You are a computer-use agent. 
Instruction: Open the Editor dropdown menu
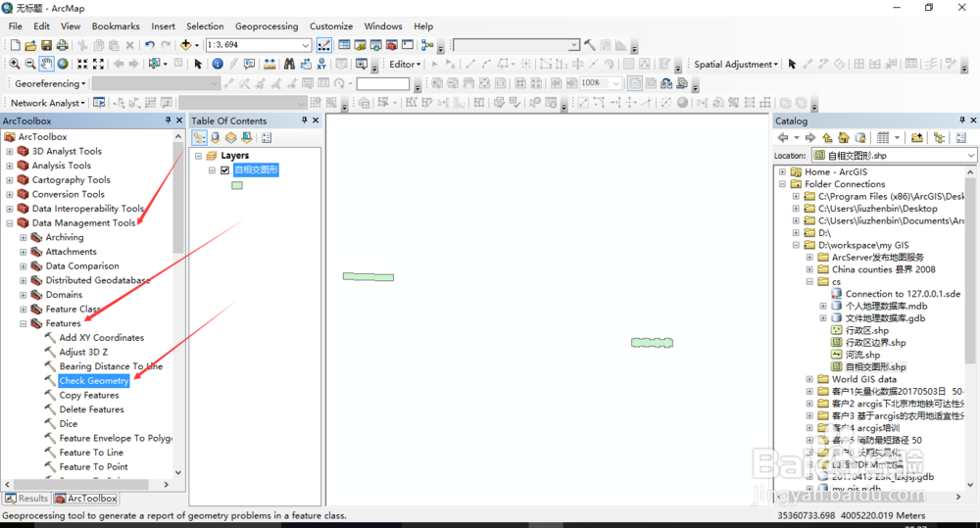[405, 64]
